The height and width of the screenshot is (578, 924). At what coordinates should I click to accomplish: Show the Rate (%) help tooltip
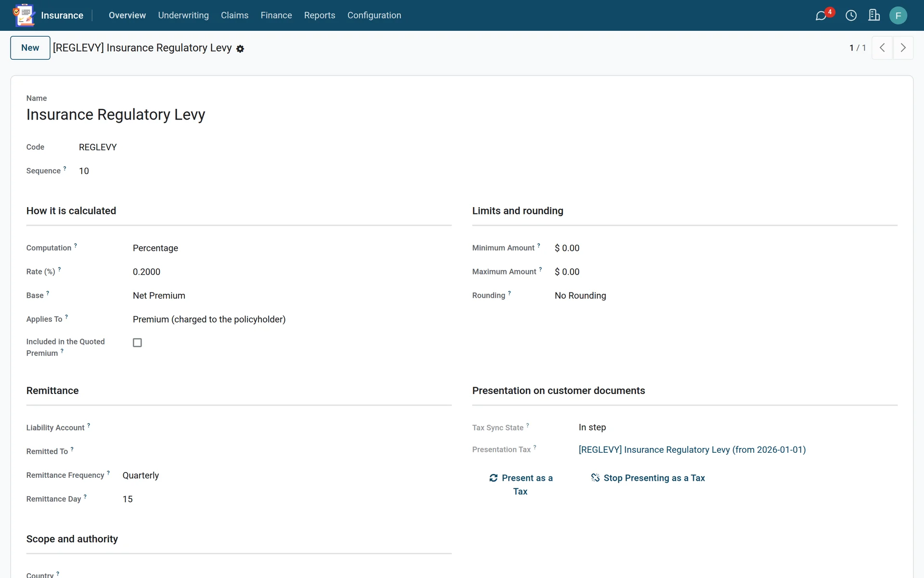[x=59, y=269]
